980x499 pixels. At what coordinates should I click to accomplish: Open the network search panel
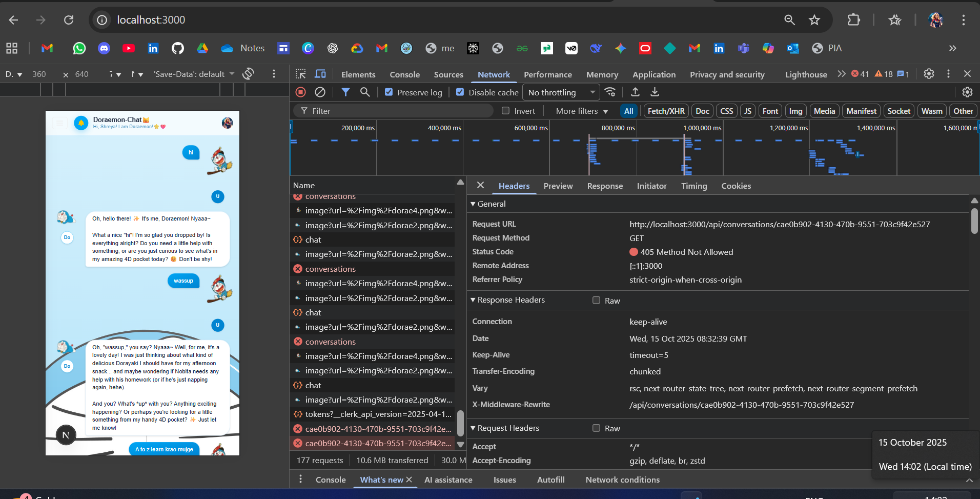(365, 92)
